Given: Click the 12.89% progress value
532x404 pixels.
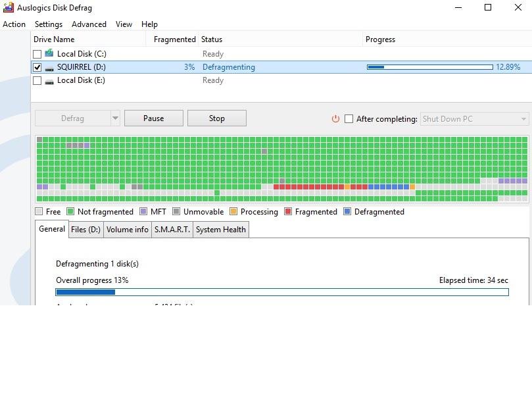Looking at the screenshot, I should point(508,67).
